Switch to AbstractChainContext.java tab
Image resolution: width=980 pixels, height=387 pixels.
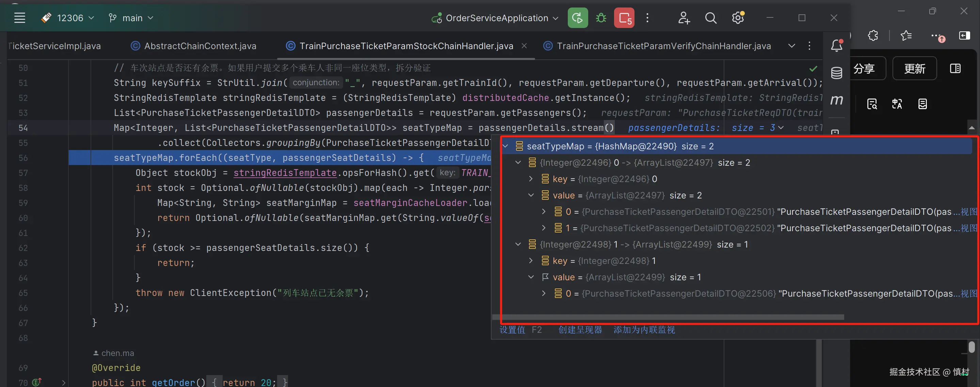[x=200, y=46]
